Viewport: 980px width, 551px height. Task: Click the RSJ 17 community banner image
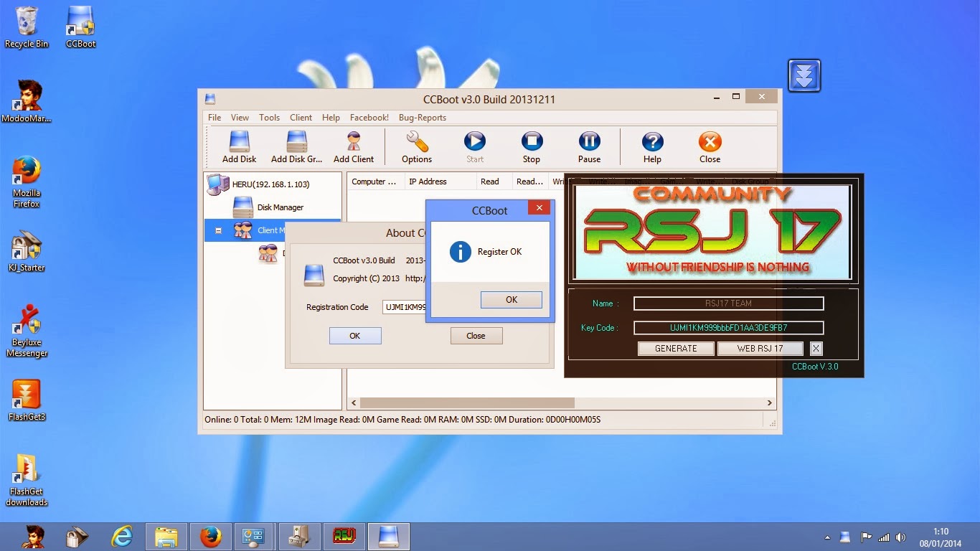tap(713, 232)
